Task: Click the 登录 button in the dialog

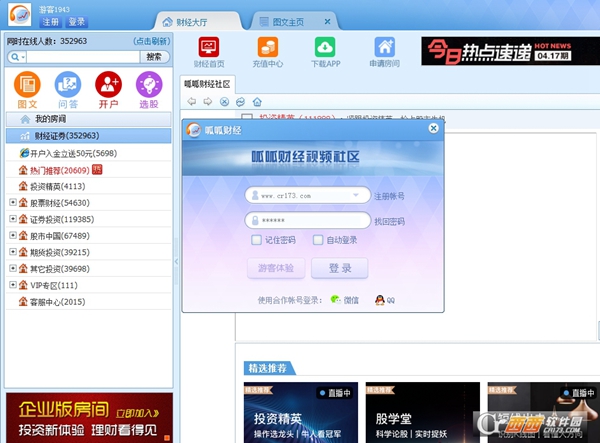Action: click(x=340, y=268)
